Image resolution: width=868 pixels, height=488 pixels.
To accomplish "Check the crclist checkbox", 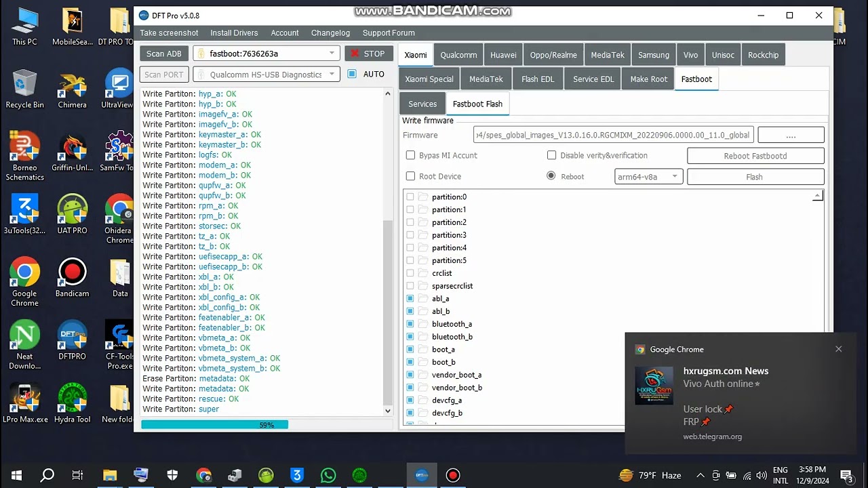I will (410, 273).
